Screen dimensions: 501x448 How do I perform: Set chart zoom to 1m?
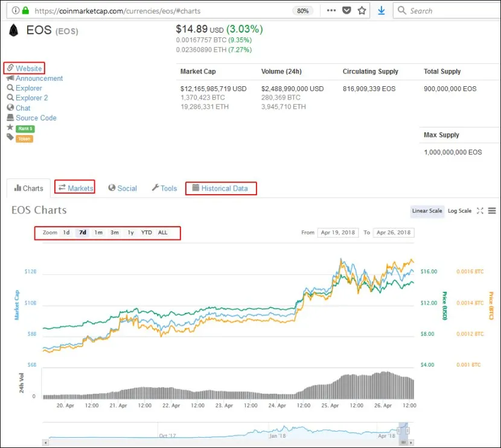click(98, 233)
